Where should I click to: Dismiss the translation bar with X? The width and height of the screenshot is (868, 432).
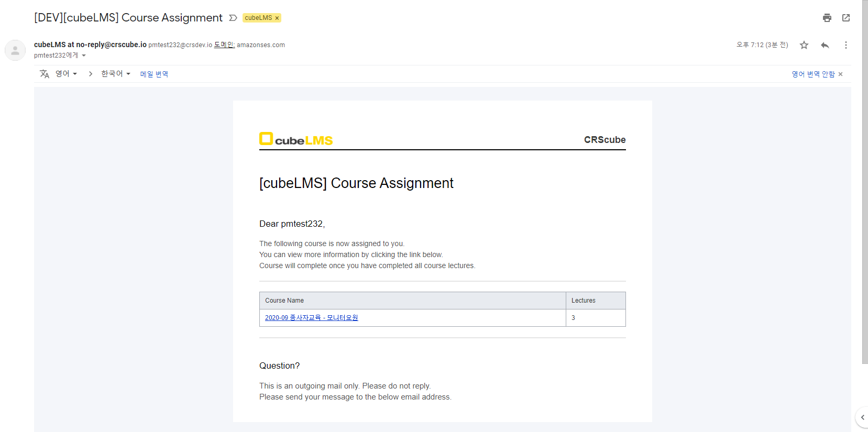pos(840,74)
